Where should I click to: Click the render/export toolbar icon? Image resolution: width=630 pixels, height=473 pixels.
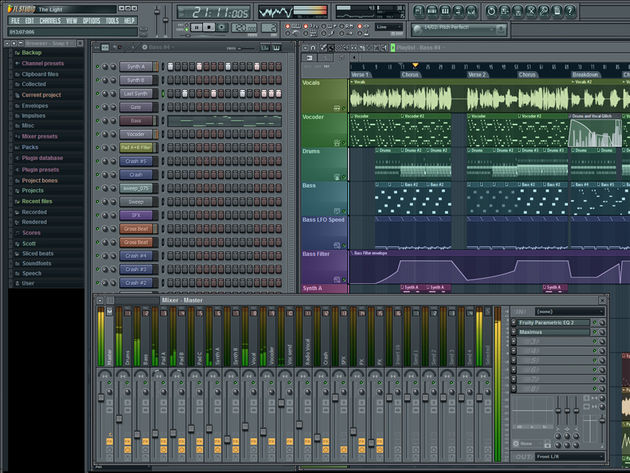click(518, 11)
